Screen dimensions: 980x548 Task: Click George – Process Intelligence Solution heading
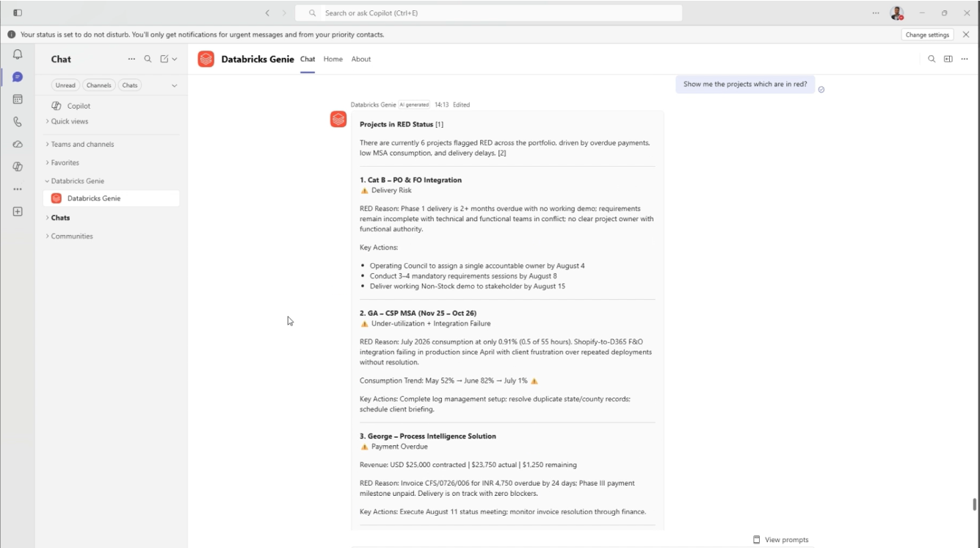point(427,436)
